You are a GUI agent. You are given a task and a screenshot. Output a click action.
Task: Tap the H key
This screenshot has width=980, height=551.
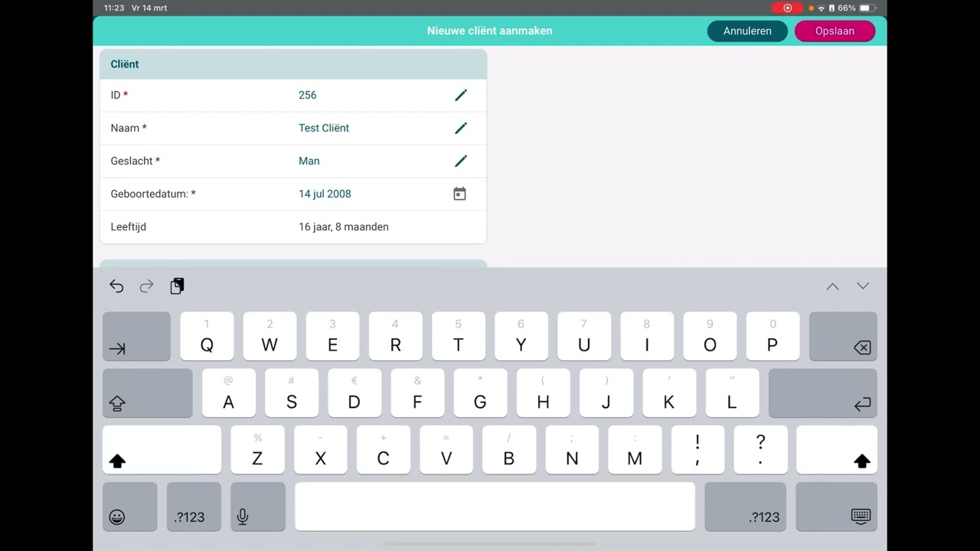point(543,393)
